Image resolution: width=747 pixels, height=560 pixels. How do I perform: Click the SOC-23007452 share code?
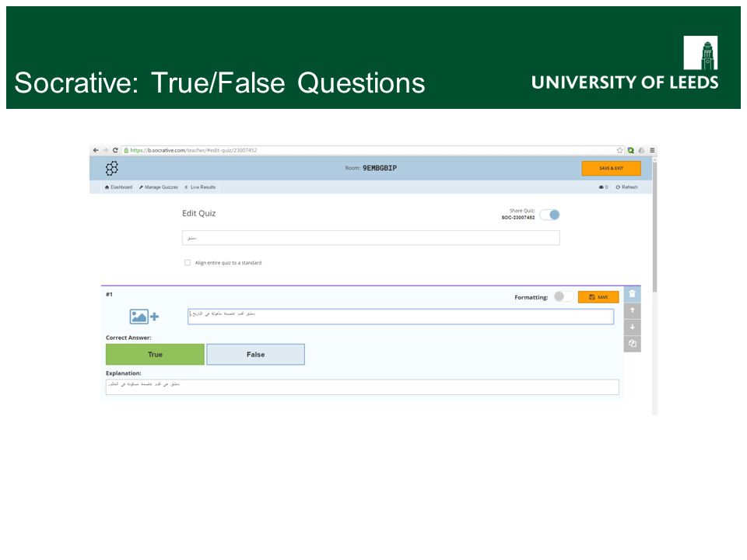tap(518, 218)
